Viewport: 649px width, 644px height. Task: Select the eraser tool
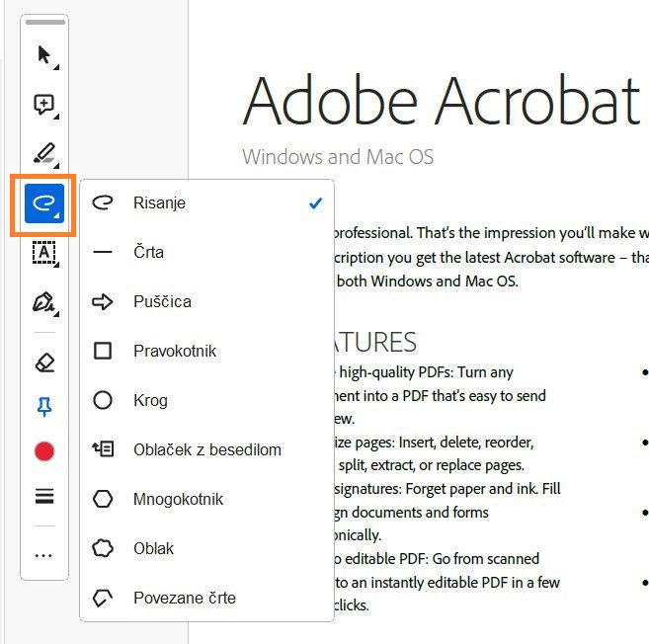[x=43, y=362]
